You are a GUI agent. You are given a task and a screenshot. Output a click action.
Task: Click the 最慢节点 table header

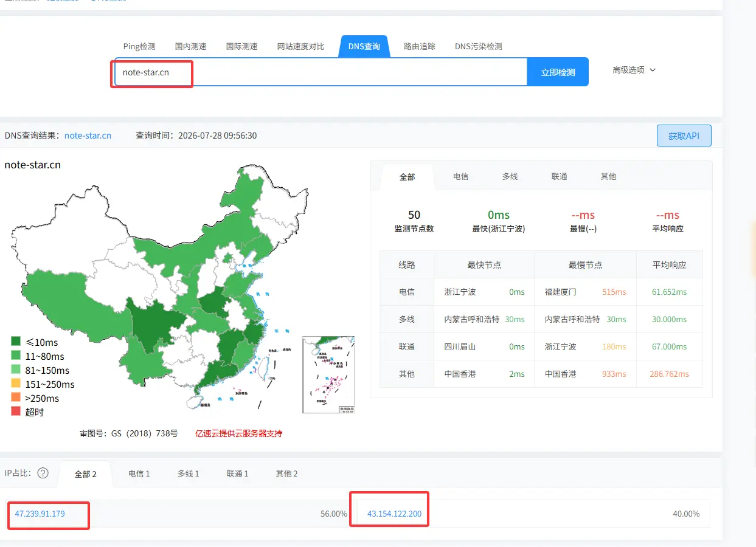pos(585,265)
